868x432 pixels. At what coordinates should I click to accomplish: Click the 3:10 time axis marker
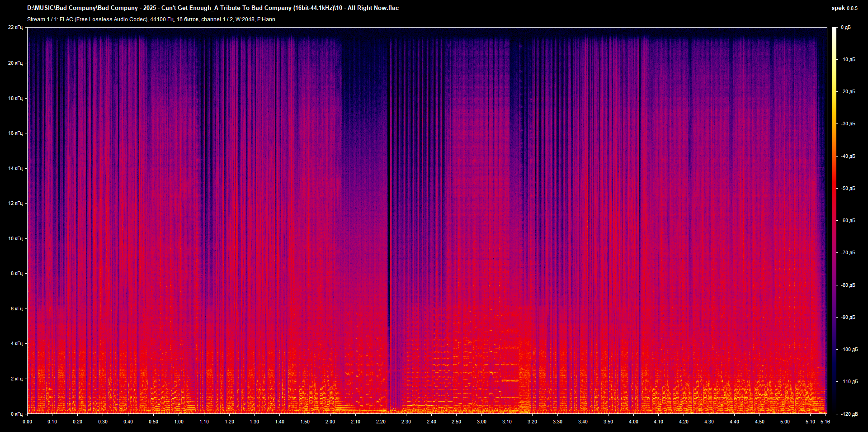click(507, 422)
